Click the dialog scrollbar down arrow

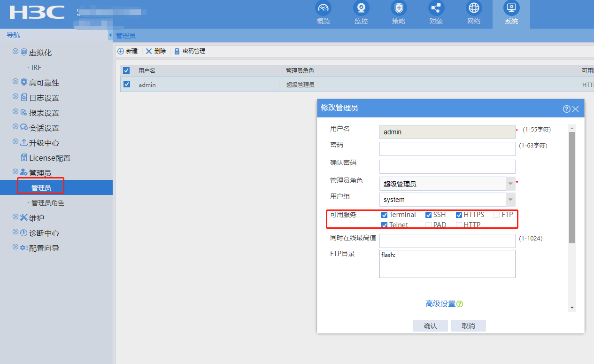[x=572, y=308]
